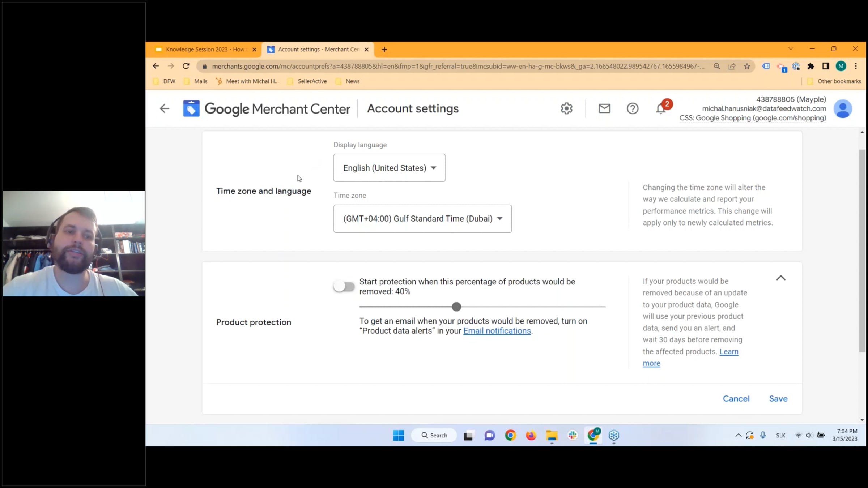Open the tab search dropdown arrow
This screenshot has width=868, height=488.
pyautogui.click(x=791, y=49)
